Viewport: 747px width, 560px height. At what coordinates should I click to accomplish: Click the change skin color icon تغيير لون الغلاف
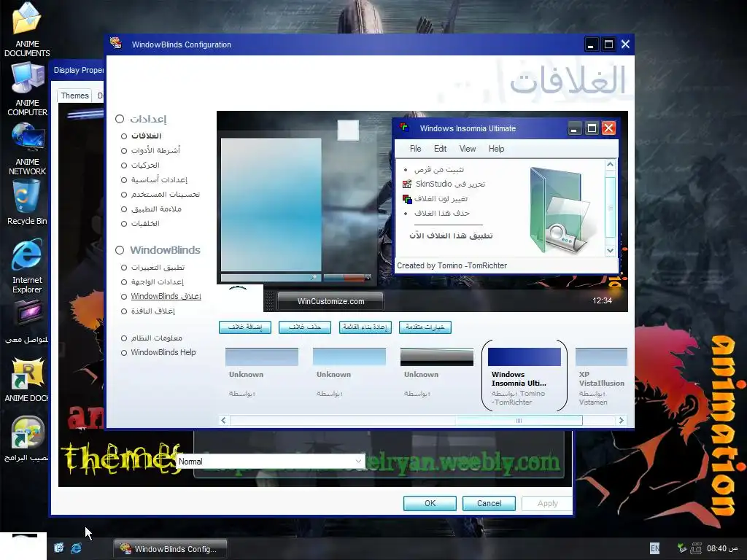(407, 198)
